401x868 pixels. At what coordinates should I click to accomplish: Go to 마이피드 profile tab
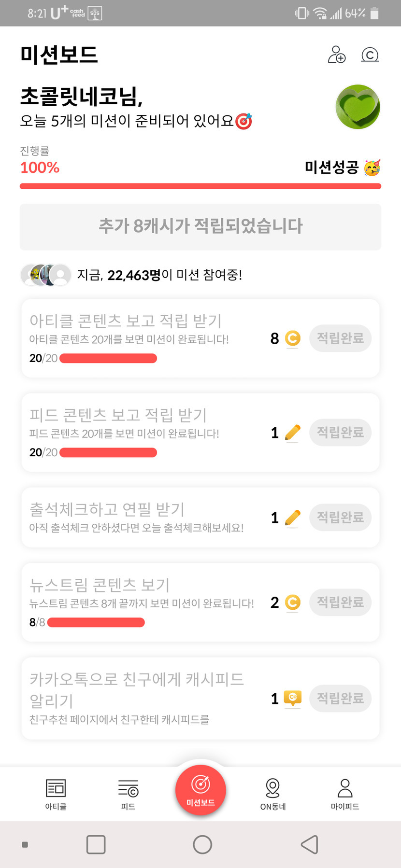344,794
